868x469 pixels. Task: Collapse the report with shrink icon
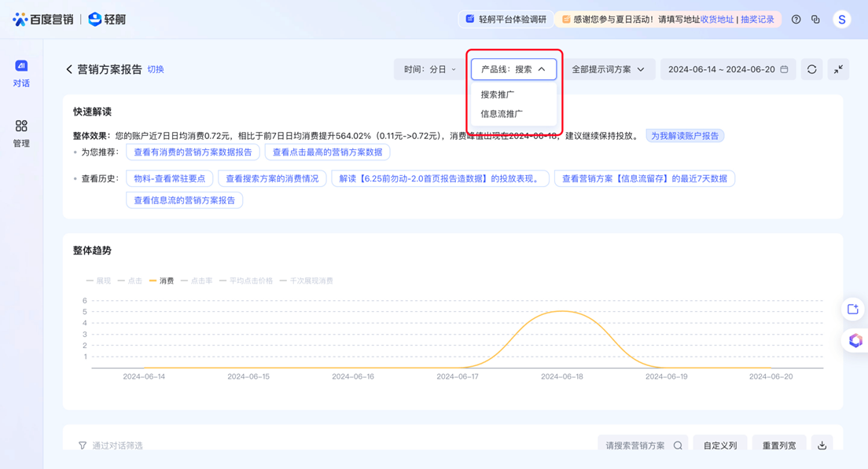pyautogui.click(x=838, y=69)
